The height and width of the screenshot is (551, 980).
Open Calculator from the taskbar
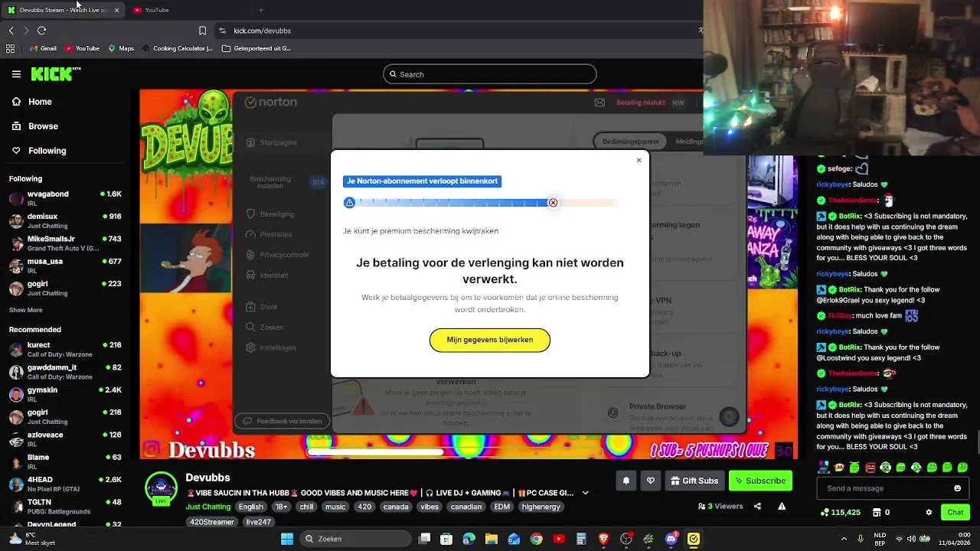581,539
